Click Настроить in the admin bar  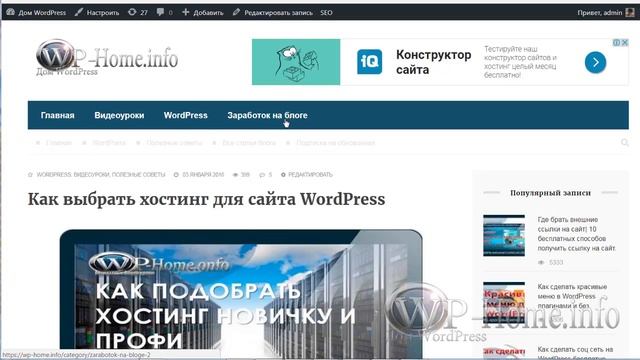[x=97, y=13]
